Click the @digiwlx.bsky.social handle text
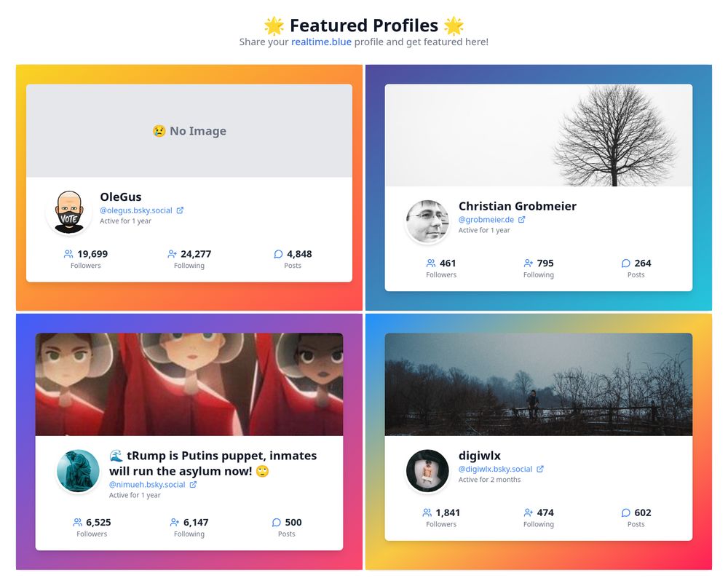This screenshot has width=728, height=586. coord(497,469)
